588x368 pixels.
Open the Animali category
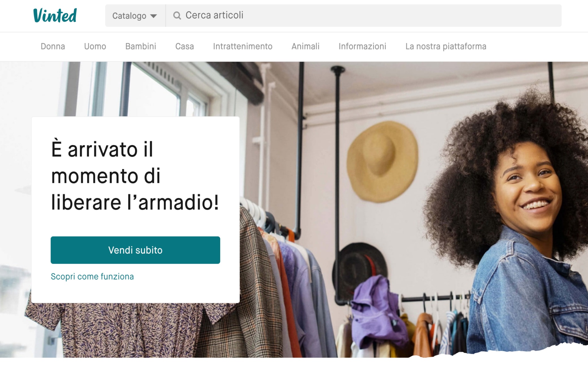[306, 46]
